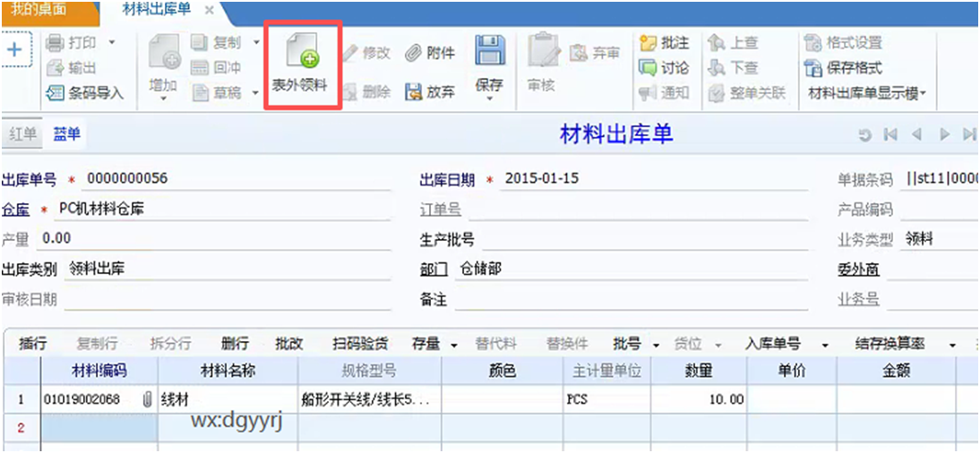Click the 下查 trace-down icon
Screen dimensions: 980x453
click(x=717, y=67)
